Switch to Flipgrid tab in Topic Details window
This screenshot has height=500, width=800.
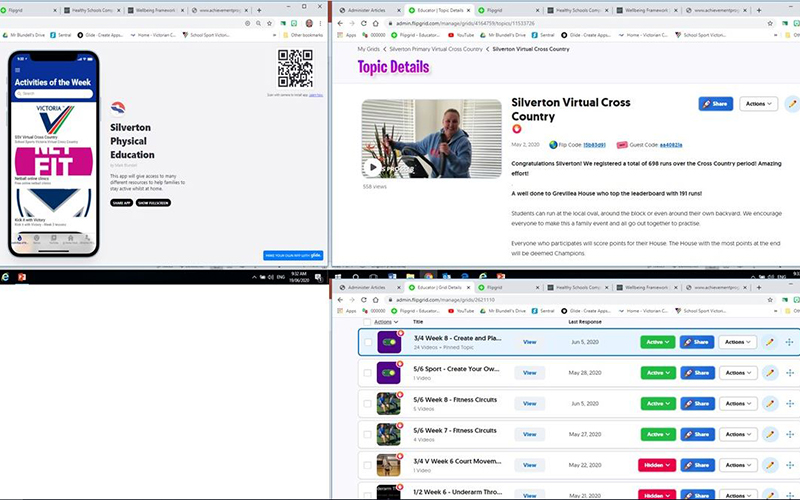(x=507, y=10)
